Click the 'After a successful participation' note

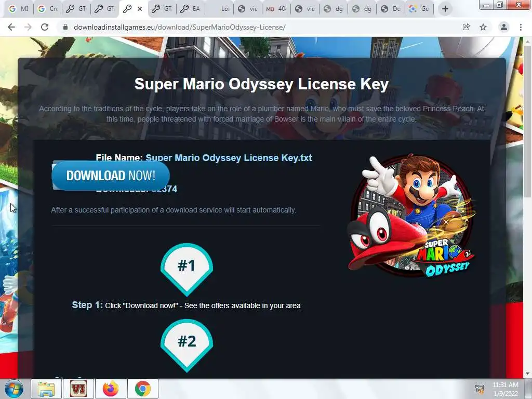(x=174, y=210)
